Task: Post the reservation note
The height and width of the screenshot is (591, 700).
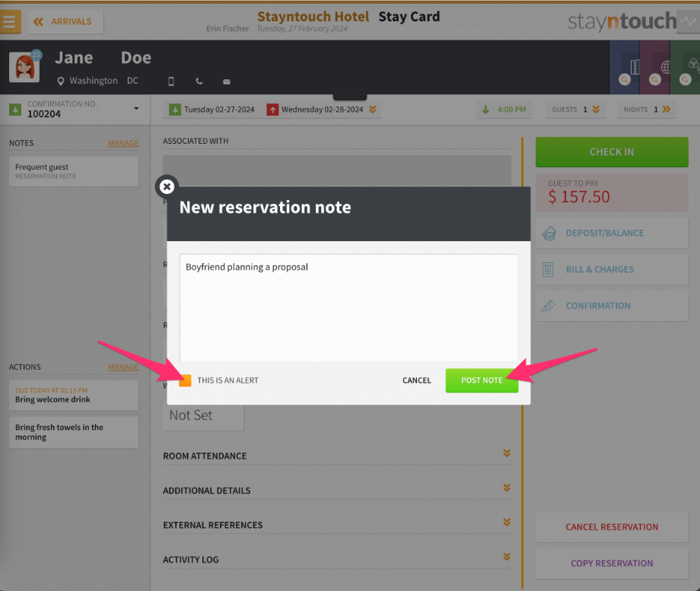Action: click(x=482, y=380)
